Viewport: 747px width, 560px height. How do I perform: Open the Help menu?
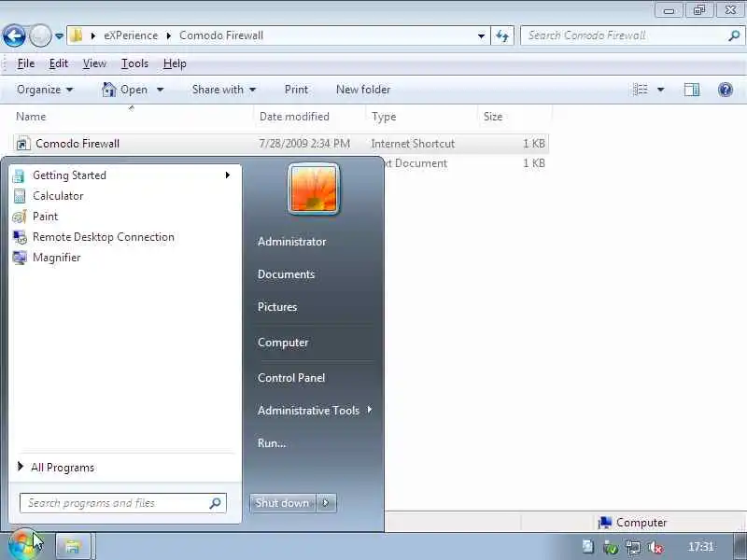point(175,63)
